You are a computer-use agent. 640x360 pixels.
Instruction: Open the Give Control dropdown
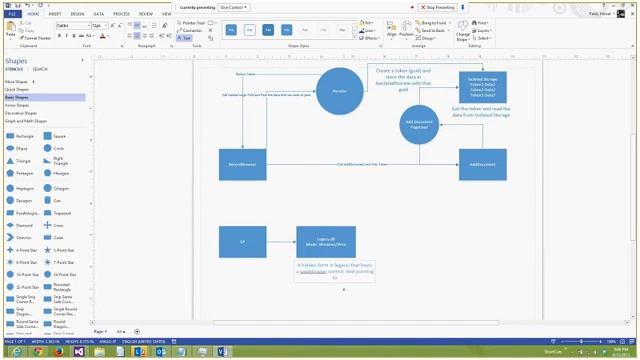click(234, 7)
